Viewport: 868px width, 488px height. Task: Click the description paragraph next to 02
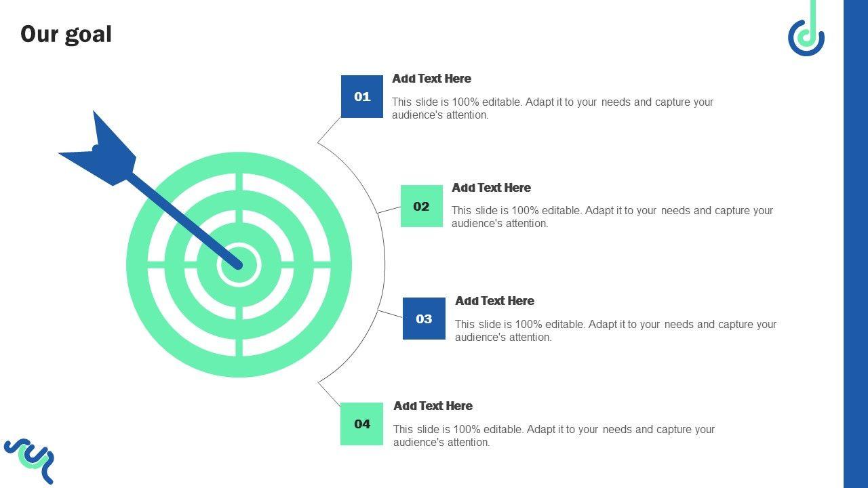(612, 217)
